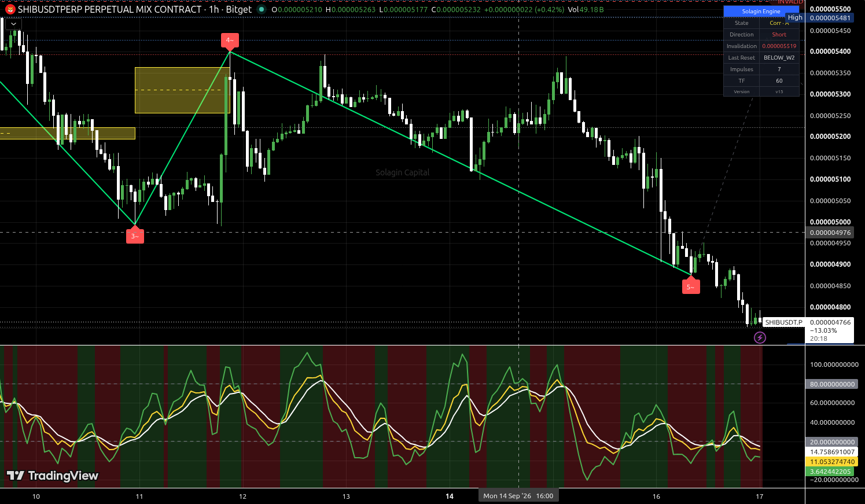
Task: Click the Short direction value
Action: (779, 35)
